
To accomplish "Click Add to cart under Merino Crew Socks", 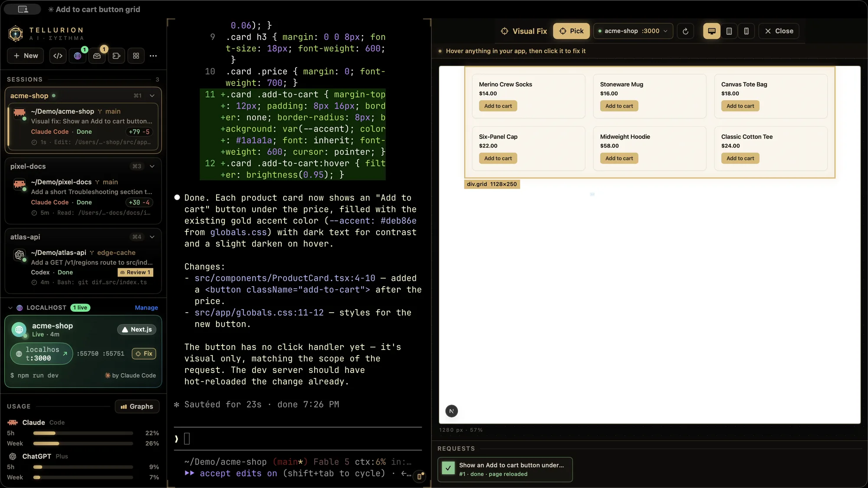I will [498, 106].
